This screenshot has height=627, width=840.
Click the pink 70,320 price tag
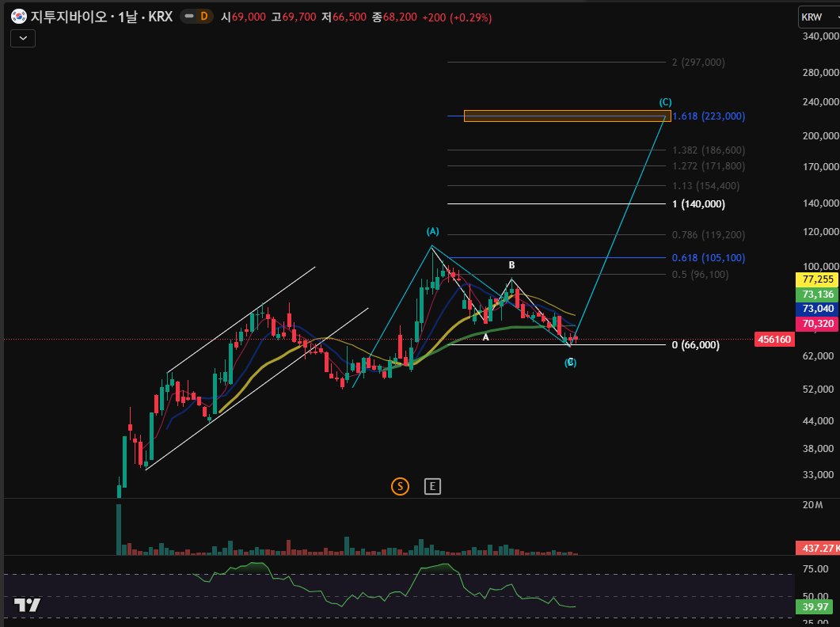pos(818,324)
